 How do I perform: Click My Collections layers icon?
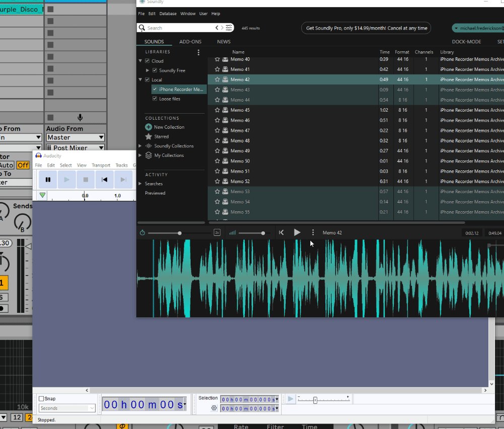pyautogui.click(x=149, y=155)
